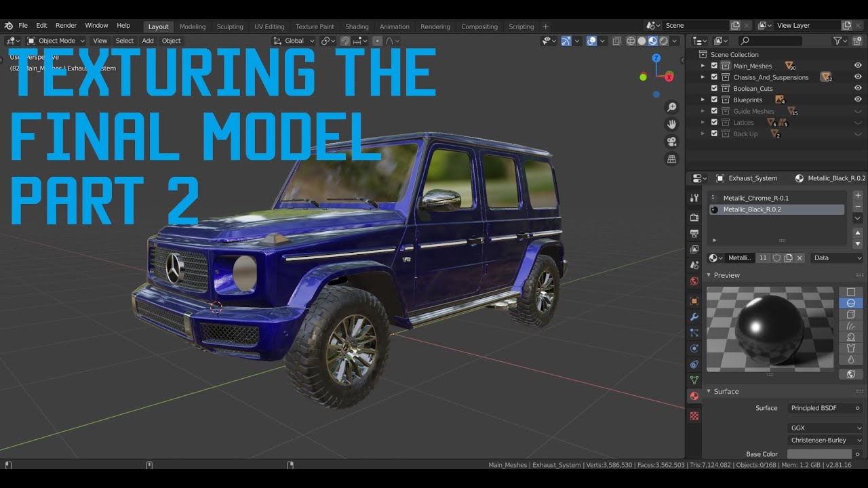Screen dimensions: 868x488
Task: Uncheck the Guide Meshes collection checkbox
Action: (714, 111)
